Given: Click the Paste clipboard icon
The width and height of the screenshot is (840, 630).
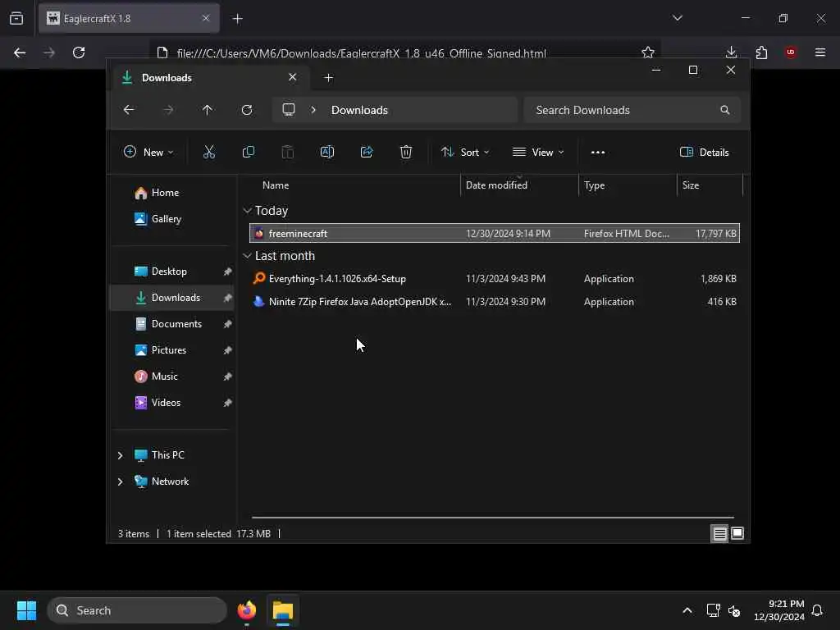Looking at the screenshot, I should (288, 152).
